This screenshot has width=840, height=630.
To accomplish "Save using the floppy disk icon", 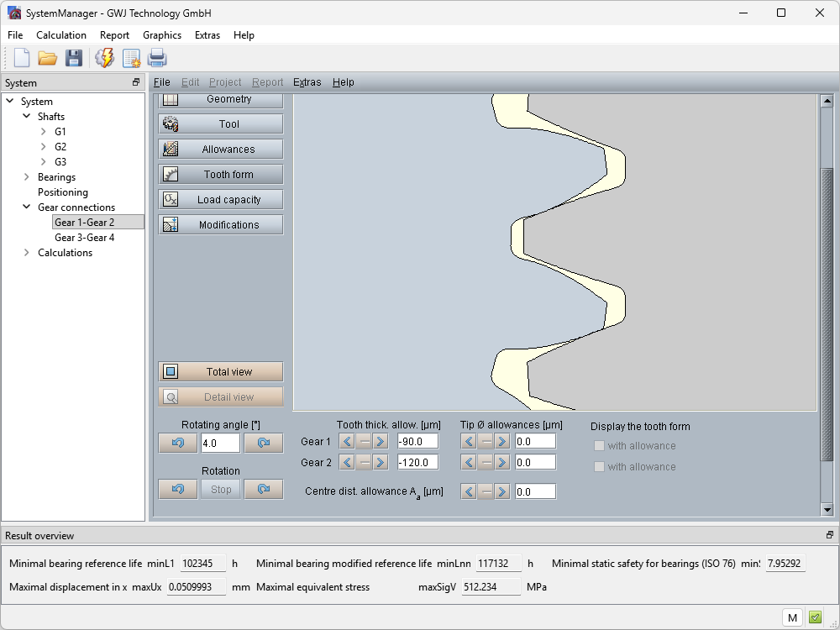I will pyautogui.click(x=74, y=58).
